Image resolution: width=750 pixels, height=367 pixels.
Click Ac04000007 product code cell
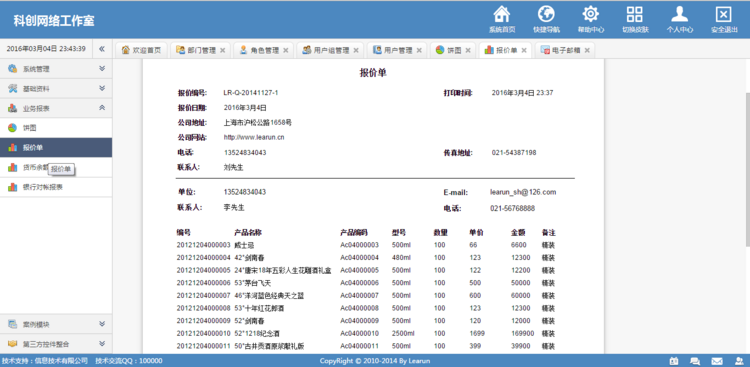point(359,295)
